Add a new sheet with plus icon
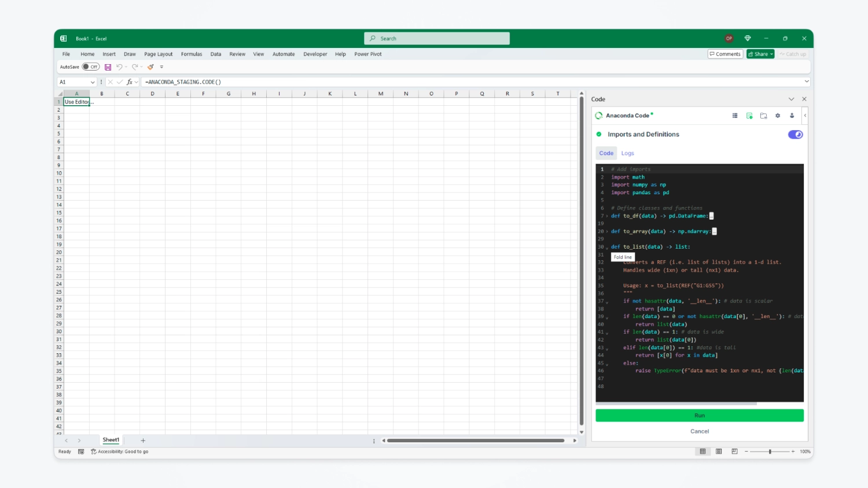Viewport: 868px width, 488px height. tap(143, 441)
